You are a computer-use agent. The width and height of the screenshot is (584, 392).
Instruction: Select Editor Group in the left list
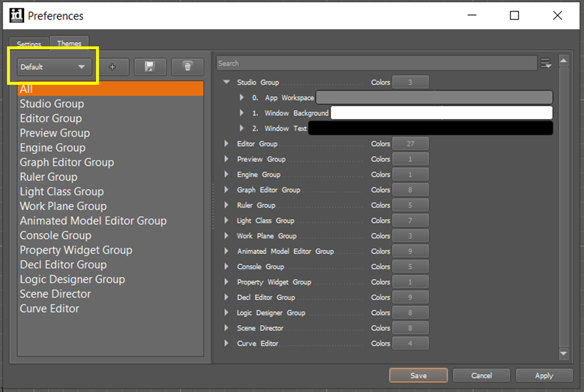click(111, 118)
